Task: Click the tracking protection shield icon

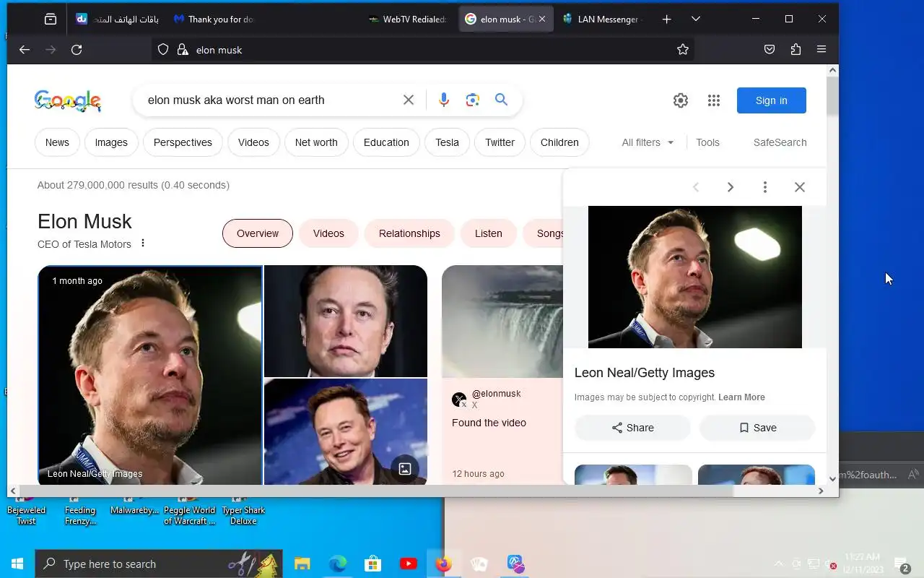Action: 163,50
